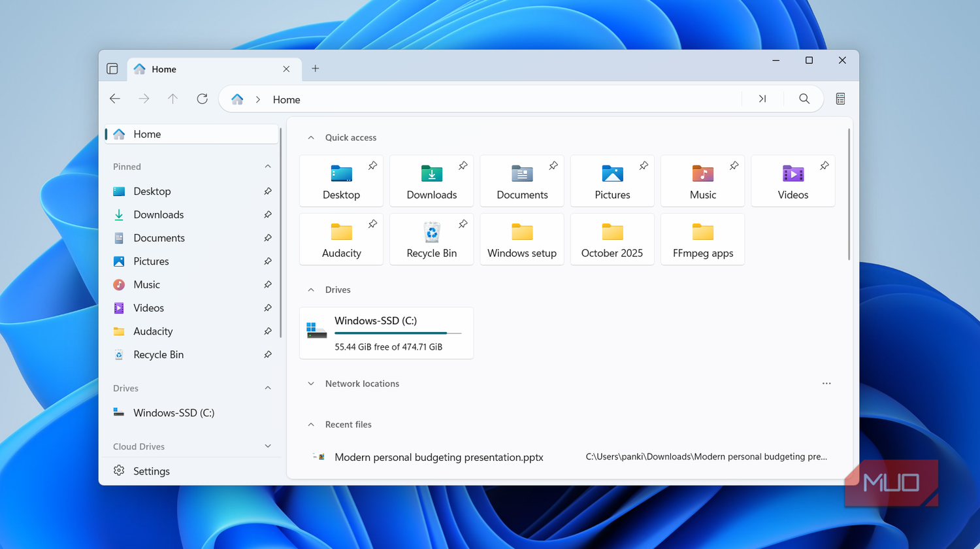The width and height of the screenshot is (980, 549).
Task: Unpin the Pictures sidebar entry
Action: click(x=268, y=261)
